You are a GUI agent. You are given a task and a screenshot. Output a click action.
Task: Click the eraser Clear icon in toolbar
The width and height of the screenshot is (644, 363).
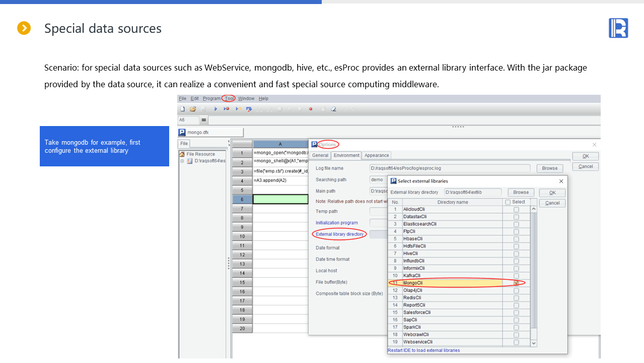point(333,109)
